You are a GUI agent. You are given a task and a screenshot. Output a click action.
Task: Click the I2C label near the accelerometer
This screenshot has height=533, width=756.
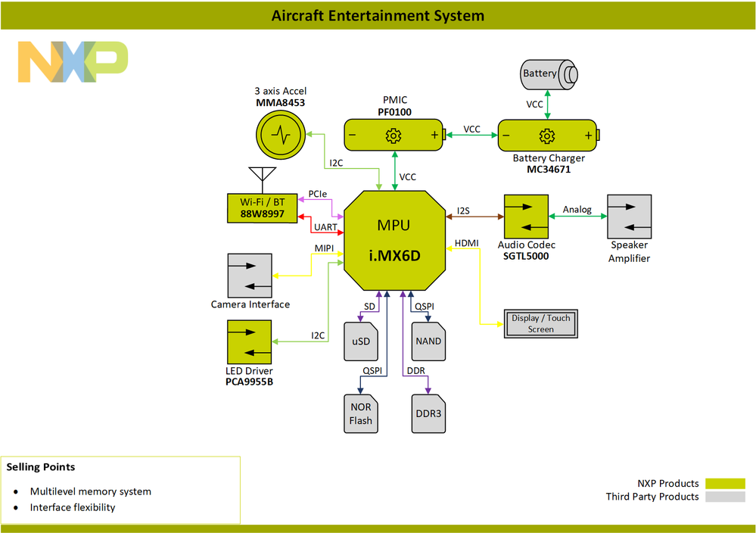[x=336, y=163]
